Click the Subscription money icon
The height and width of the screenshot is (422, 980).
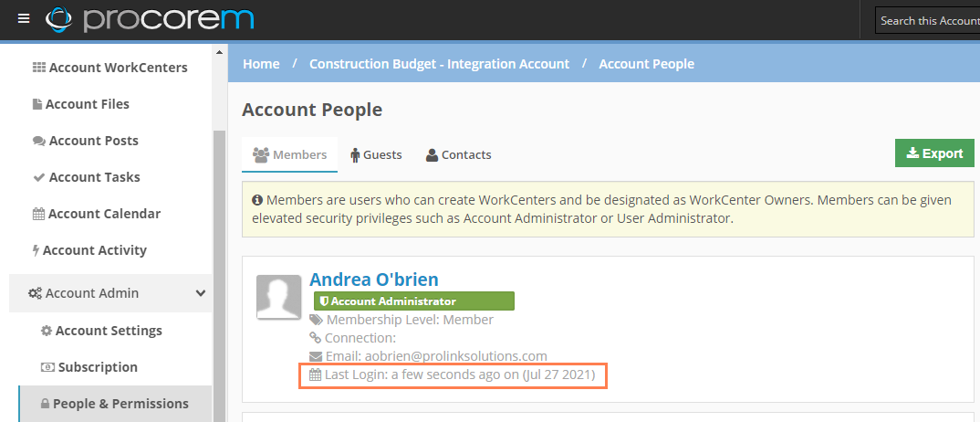click(x=47, y=367)
